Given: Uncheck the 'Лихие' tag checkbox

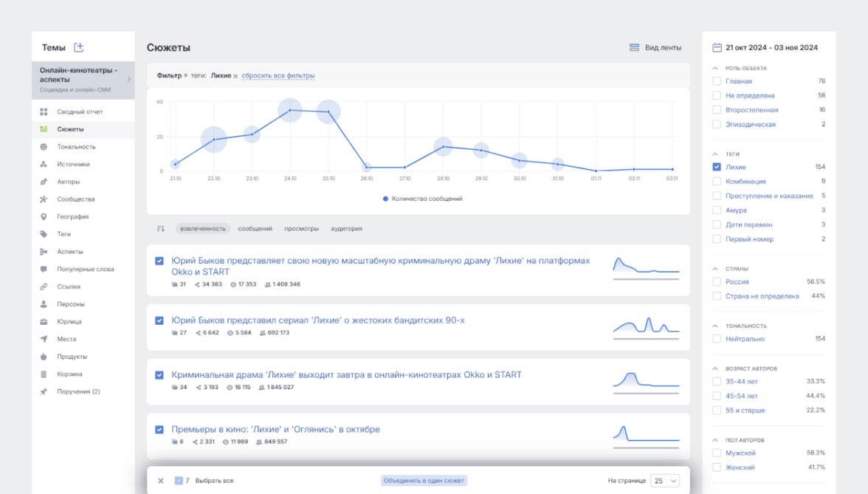Looking at the screenshot, I should [716, 167].
